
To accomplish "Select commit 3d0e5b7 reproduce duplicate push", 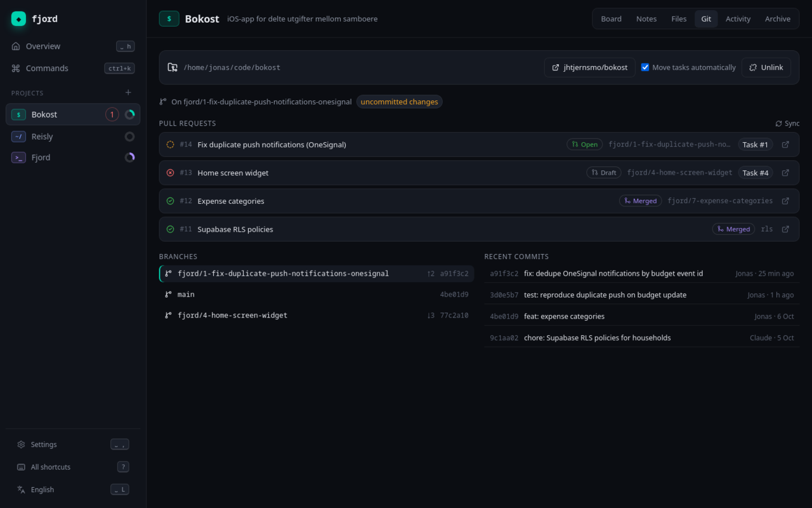I will coord(642,295).
